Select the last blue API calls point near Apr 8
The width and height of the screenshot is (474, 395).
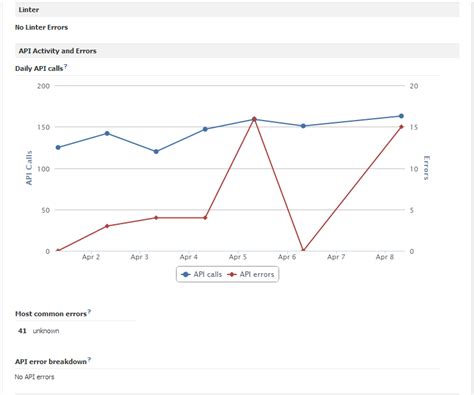401,116
